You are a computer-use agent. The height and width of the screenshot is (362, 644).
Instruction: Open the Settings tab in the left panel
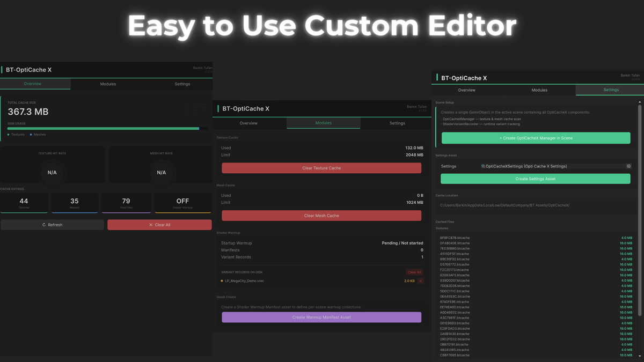[182, 84]
